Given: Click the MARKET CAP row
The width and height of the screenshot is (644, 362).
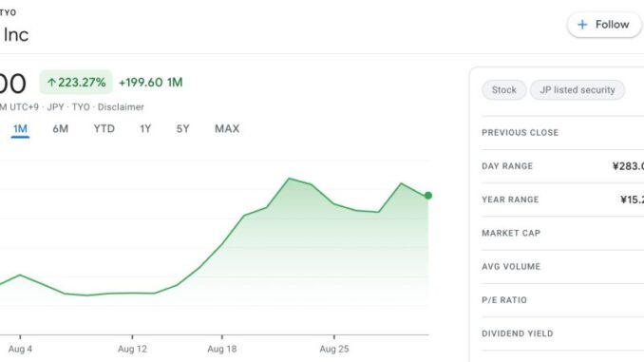Looking at the screenshot, I should click(x=562, y=233).
